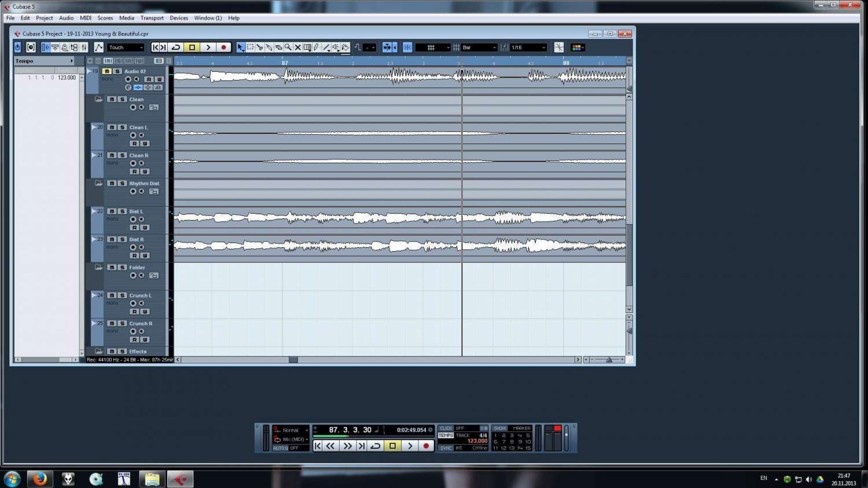Image resolution: width=868 pixels, height=488 pixels.
Task: Open the File menu
Action: click(10, 18)
